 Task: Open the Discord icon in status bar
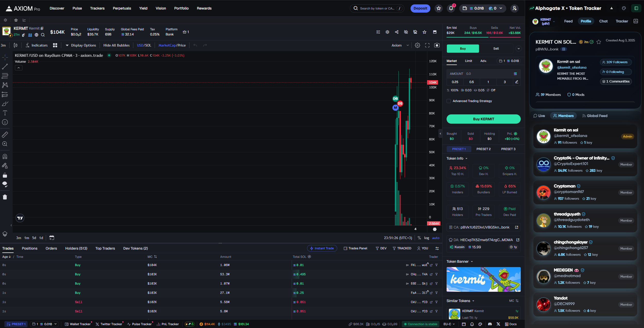(x=490, y=324)
